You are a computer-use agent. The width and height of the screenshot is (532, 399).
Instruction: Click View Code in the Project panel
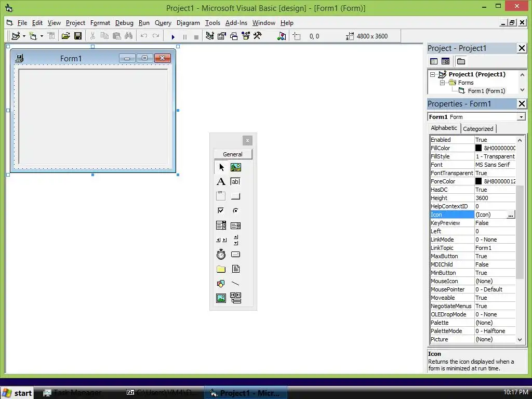pyautogui.click(x=434, y=61)
